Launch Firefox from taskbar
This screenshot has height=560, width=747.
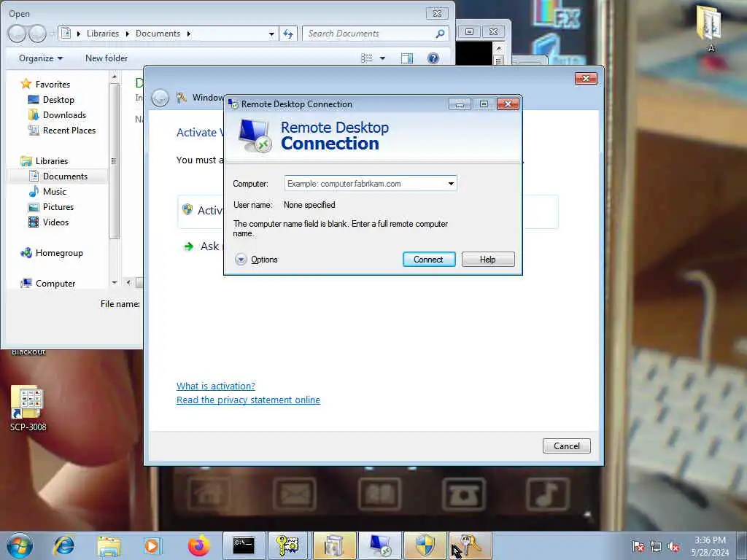(198, 545)
